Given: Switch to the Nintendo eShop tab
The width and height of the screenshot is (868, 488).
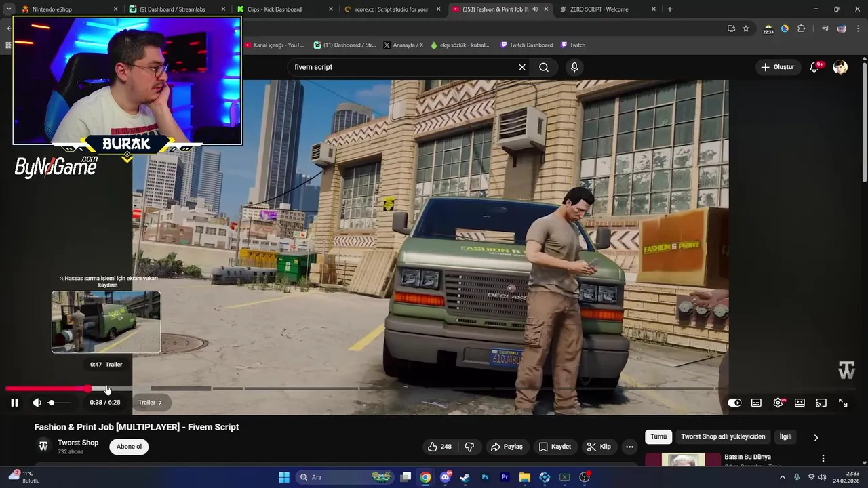Looking at the screenshot, I should point(68,9).
